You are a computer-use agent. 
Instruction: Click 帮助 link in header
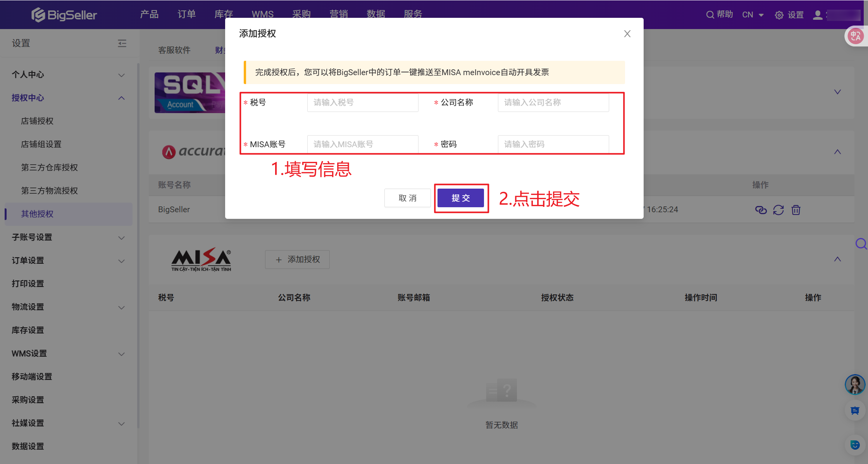point(725,14)
